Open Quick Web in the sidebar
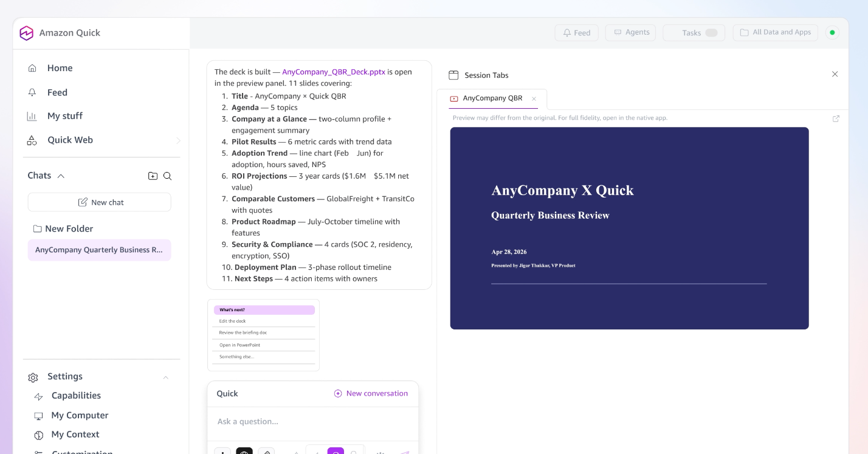This screenshot has width=868, height=454. (x=70, y=140)
